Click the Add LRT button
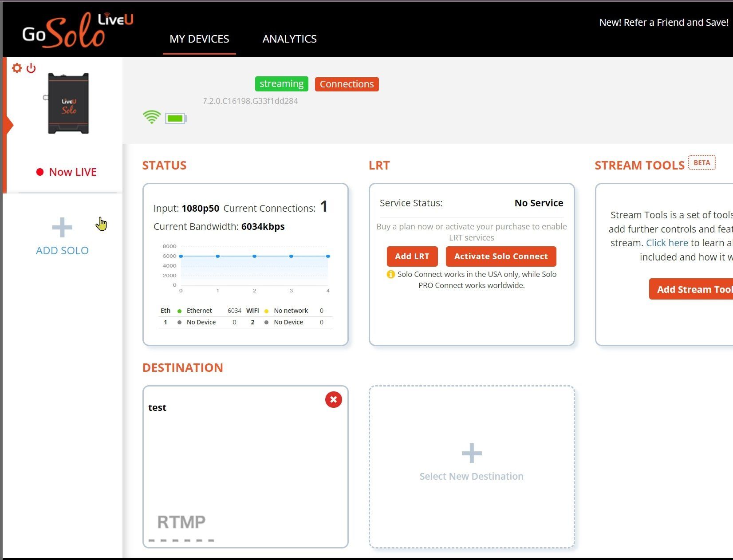The width and height of the screenshot is (733, 560). point(412,256)
